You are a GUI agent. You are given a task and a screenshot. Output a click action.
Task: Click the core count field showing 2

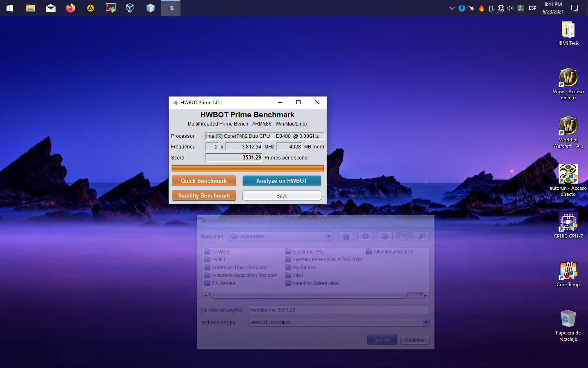coord(212,146)
